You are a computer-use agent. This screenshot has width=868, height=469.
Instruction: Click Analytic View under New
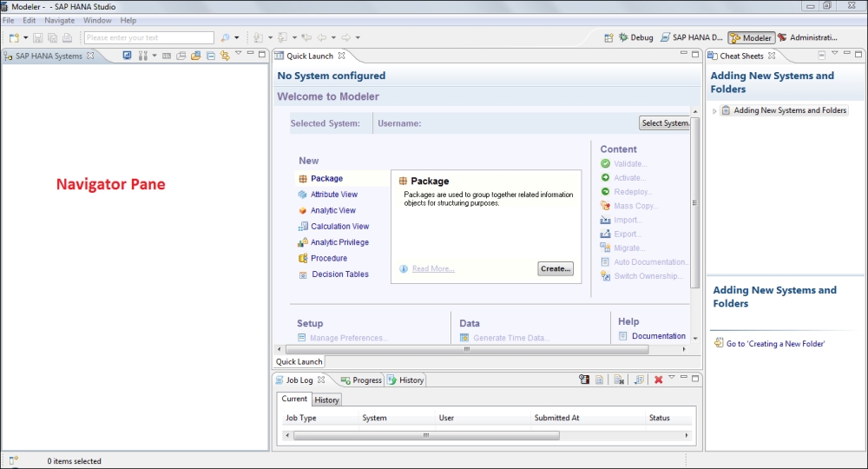coord(333,210)
